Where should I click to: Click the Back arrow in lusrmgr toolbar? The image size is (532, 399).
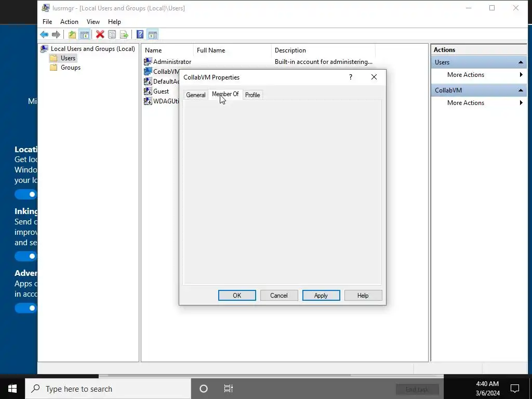coord(44,34)
